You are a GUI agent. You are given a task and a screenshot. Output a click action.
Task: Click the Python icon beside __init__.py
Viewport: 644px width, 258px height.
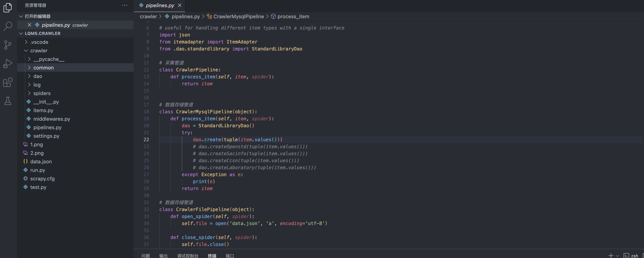29,102
